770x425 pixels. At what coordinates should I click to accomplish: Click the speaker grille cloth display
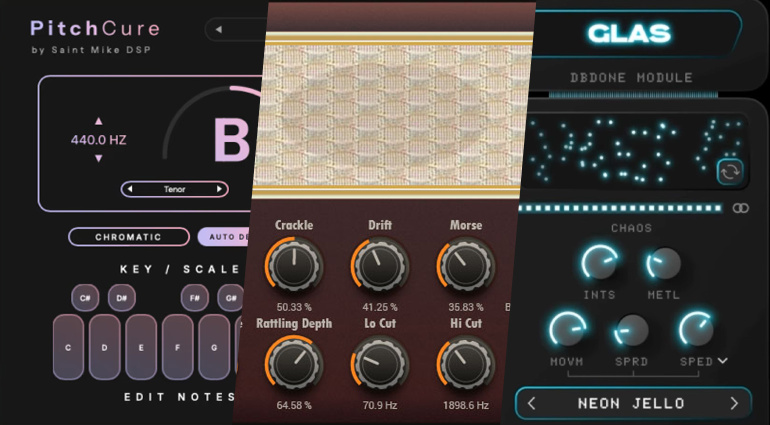(391, 115)
